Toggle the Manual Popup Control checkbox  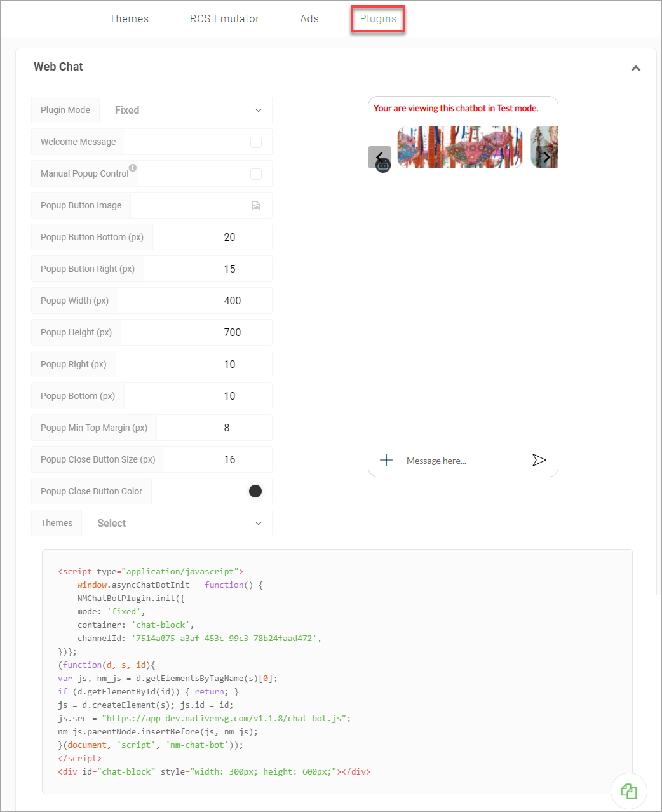coord(256,174)
